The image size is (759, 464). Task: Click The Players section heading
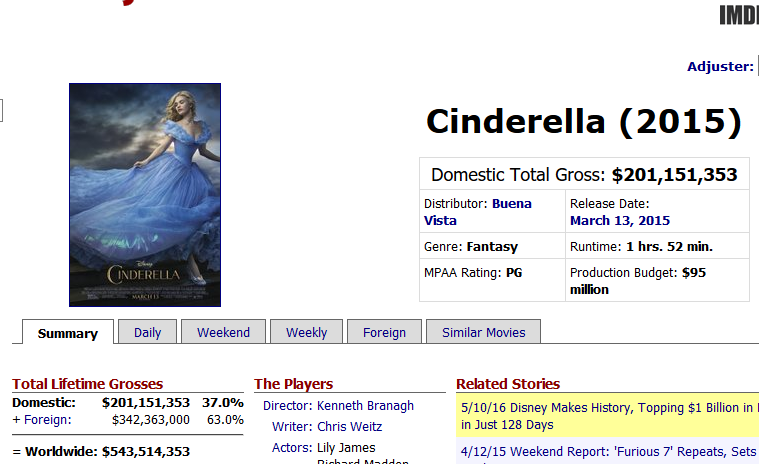click(293, 384)
